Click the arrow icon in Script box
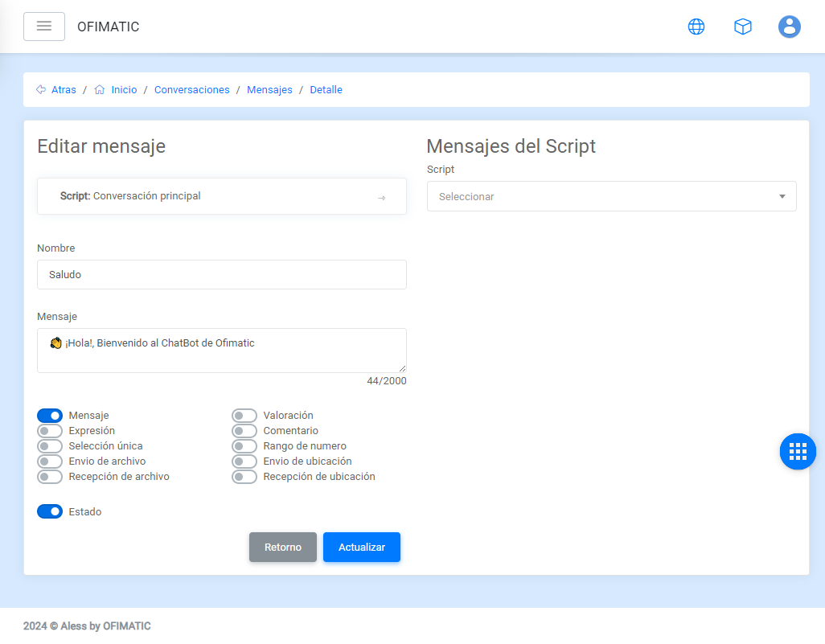The image size is (825, 644). point(382,198)
